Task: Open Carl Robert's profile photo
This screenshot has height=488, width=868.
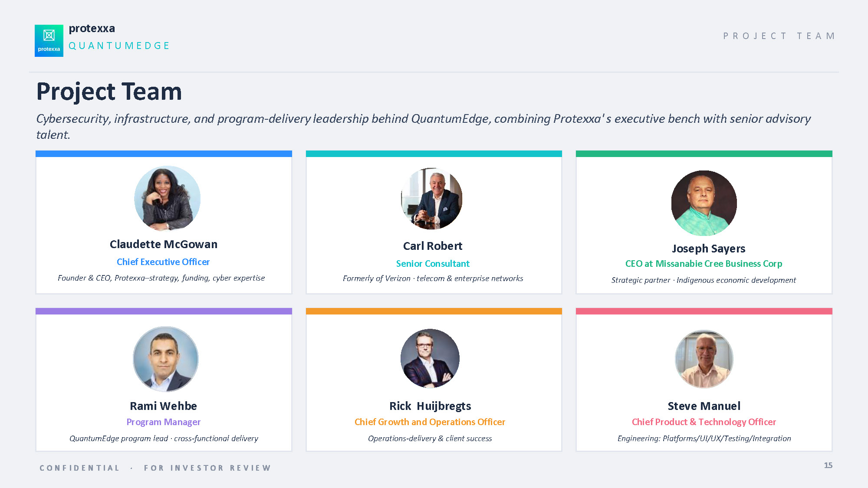Action: (x=431, y=199)
